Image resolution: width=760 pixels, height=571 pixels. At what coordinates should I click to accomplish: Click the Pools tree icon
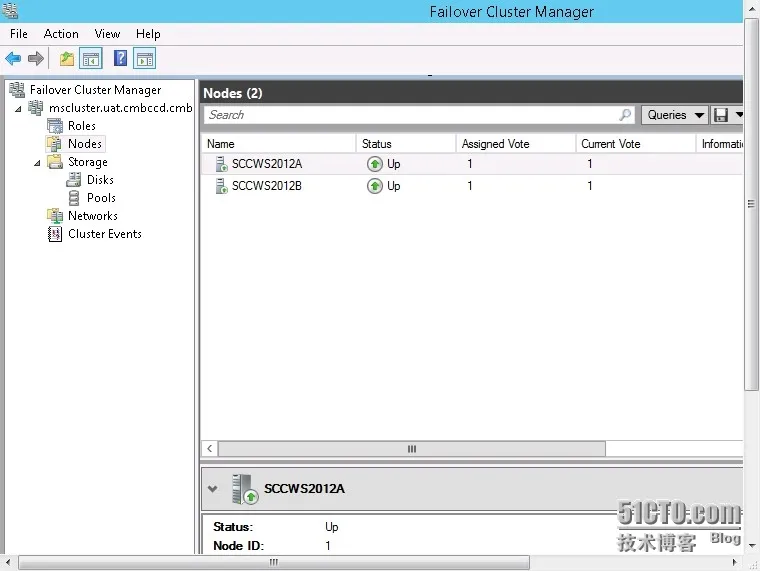click(x=74, y=198)
